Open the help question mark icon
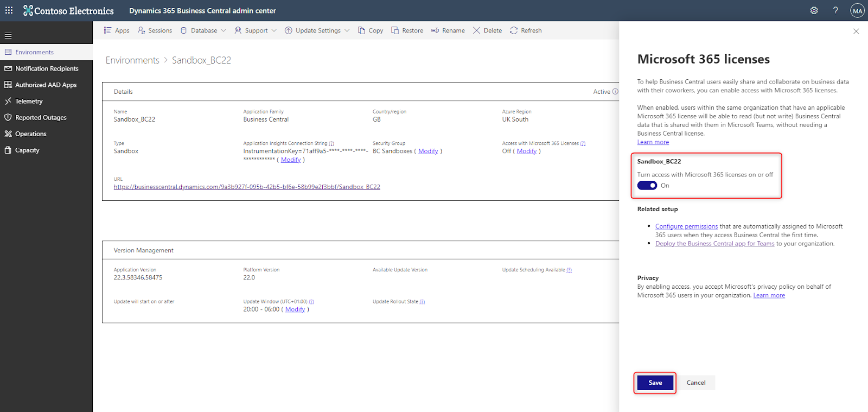The width and height of the screenshot is (868, 412). tap(835, 10)
